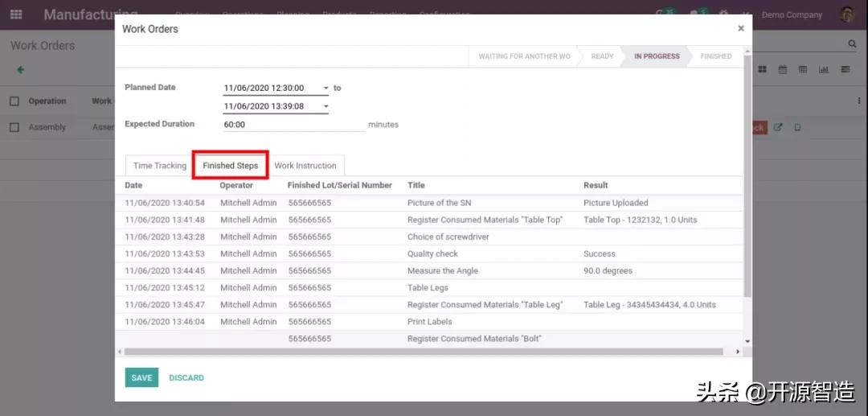Viewport: 868px width, 416px height.
Task: Click the dialog horizontal scrollbar
Action: coord(424,352)
